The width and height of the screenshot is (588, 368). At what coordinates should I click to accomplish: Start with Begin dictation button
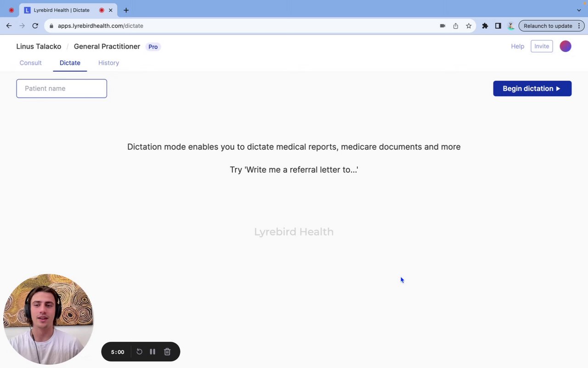click(x=532, y=88)
